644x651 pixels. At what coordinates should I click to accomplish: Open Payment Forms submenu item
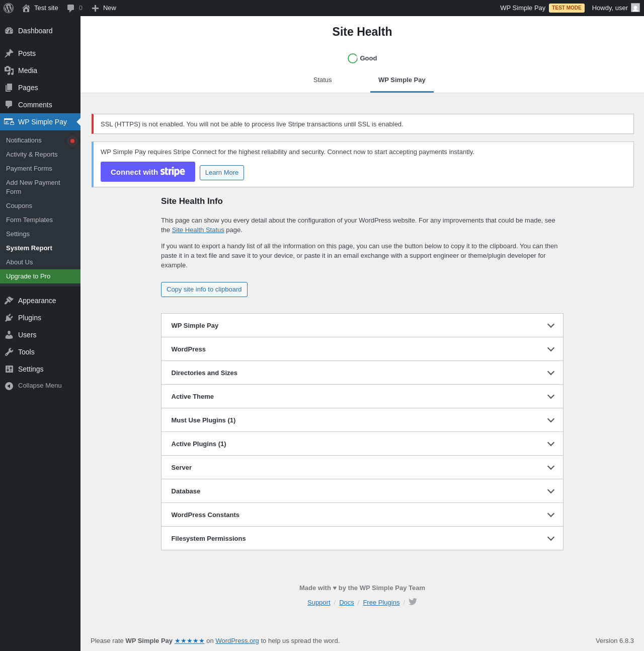(x=40, y=169)
